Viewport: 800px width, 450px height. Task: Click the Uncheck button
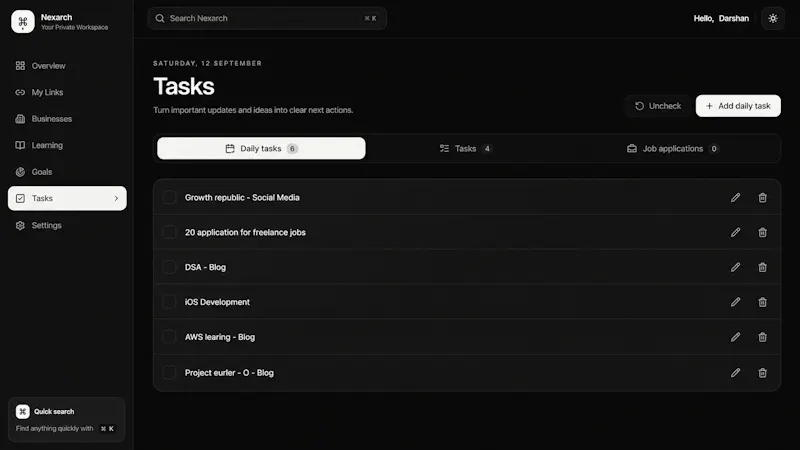click(x=658, y=106)
